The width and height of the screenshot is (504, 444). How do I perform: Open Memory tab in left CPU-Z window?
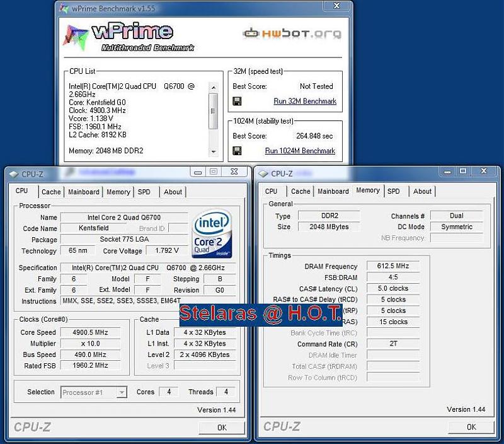point(118,192)
